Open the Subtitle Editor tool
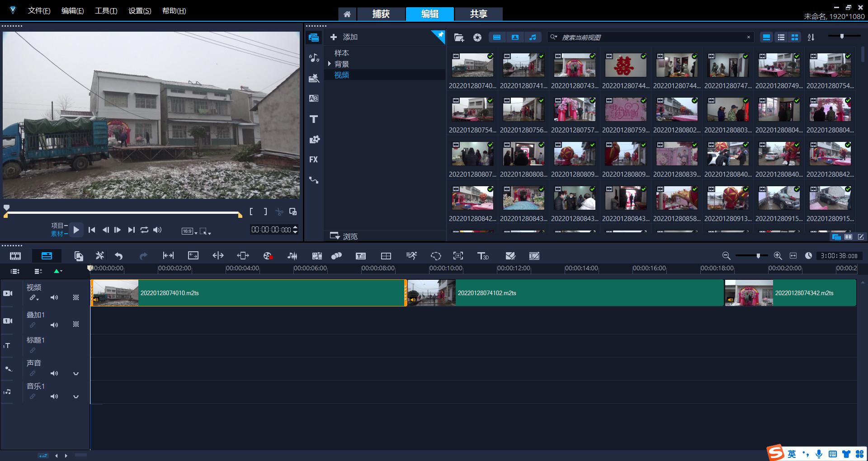 [361, 256]
